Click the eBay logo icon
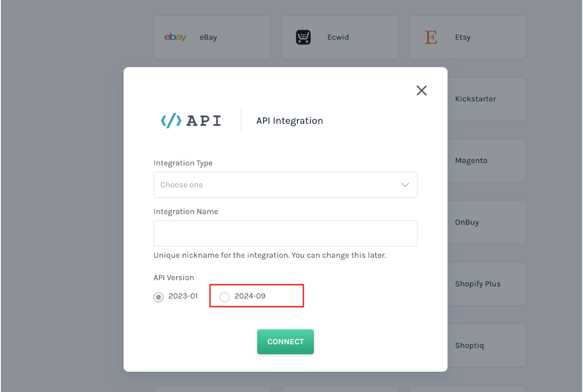The image size is (583, 392). 175,37
